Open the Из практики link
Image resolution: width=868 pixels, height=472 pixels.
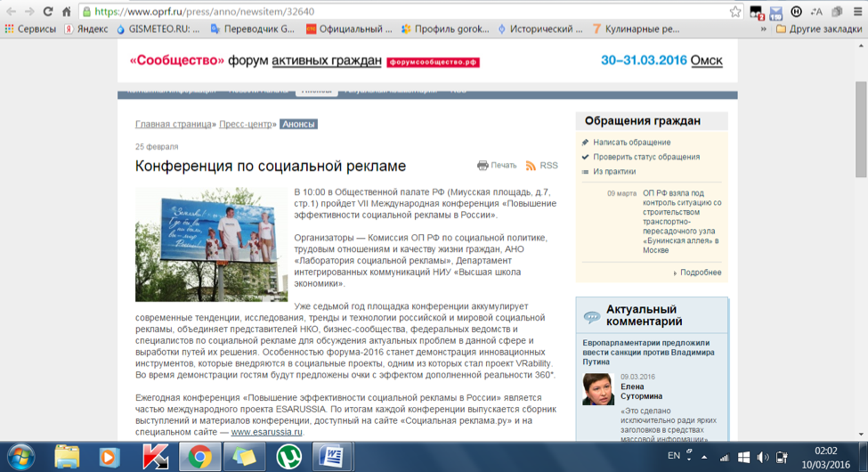614,172
